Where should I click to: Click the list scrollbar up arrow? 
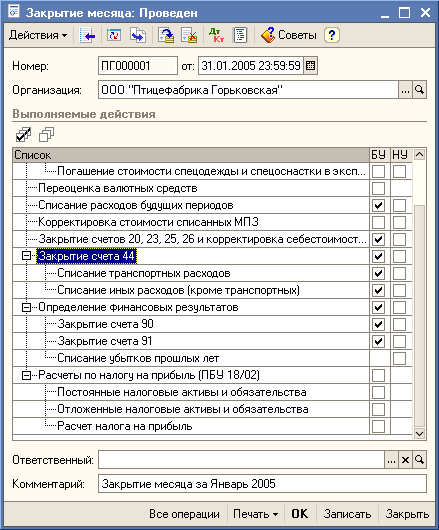pyautogui.click(x=419, y=155)
